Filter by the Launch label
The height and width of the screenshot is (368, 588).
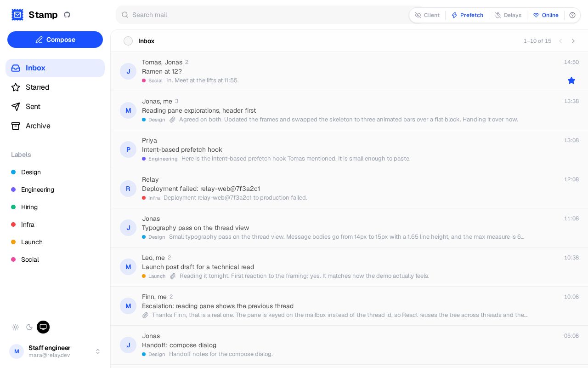click(x=55, y=242)
